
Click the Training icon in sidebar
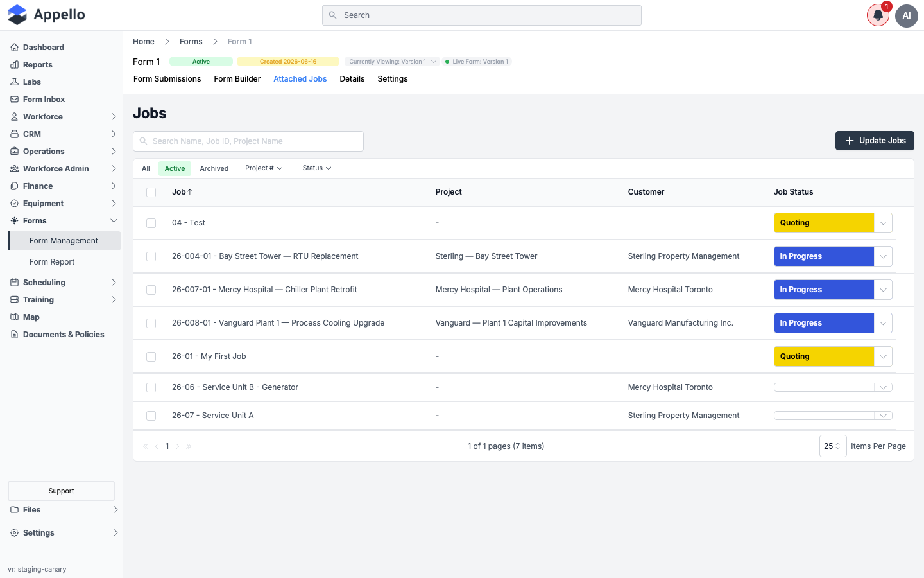(14, 300)
